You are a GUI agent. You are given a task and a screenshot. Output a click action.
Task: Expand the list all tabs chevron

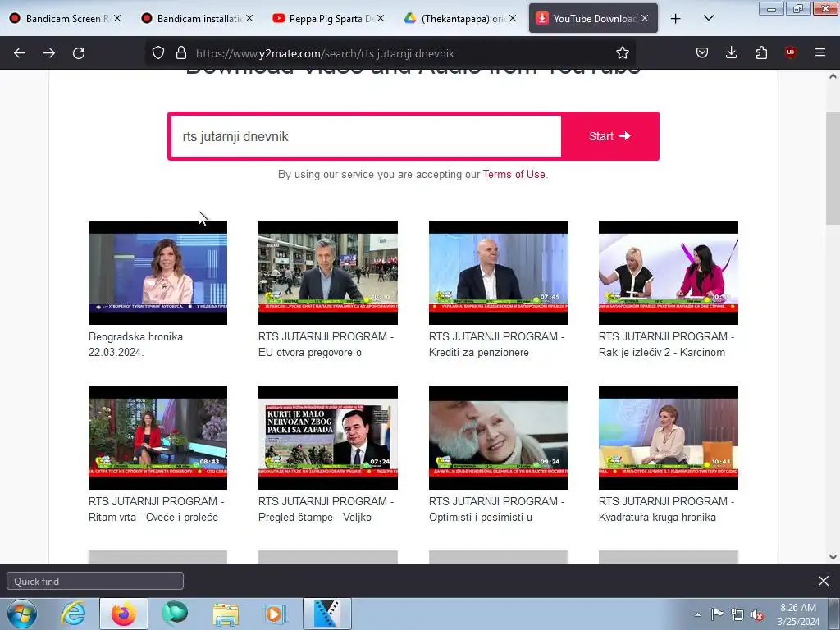click(708, 19)
